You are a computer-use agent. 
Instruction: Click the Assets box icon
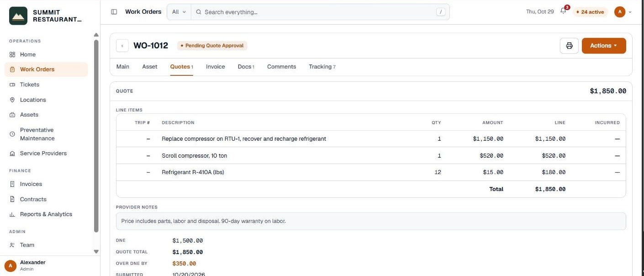tap(12, 115)
